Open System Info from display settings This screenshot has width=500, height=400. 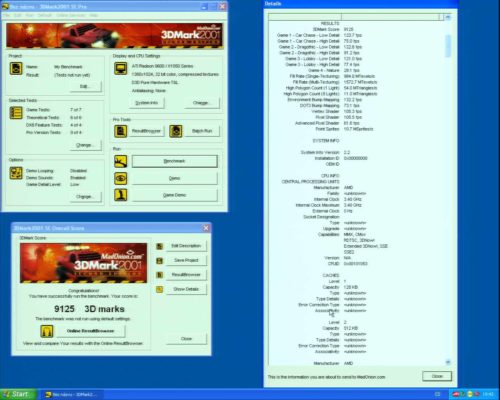[147, 103]
